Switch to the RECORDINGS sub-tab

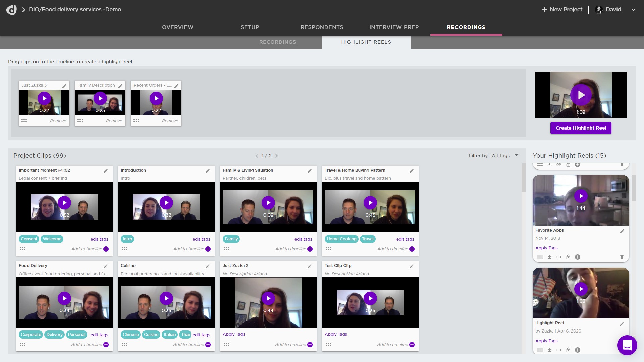pos(277,42)
